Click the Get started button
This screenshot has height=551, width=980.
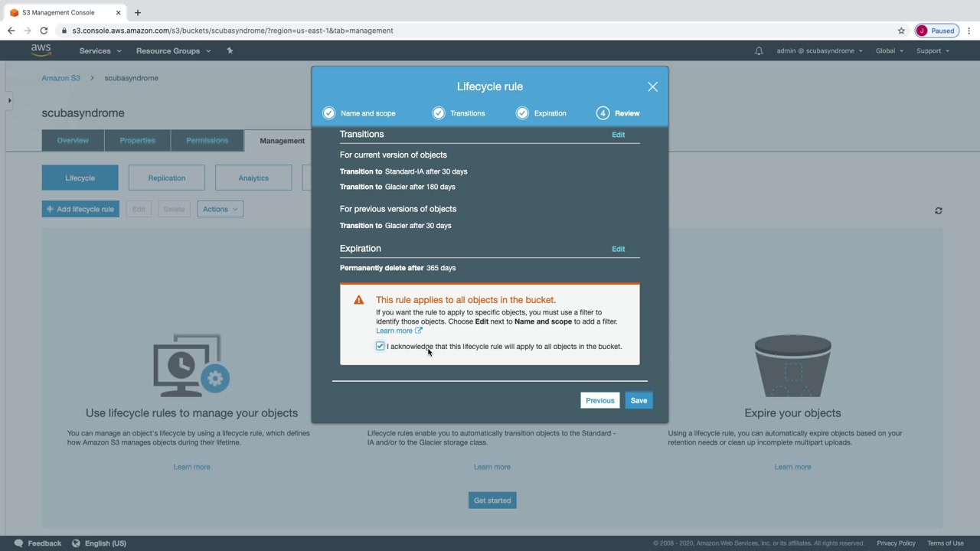pos(492,500)
